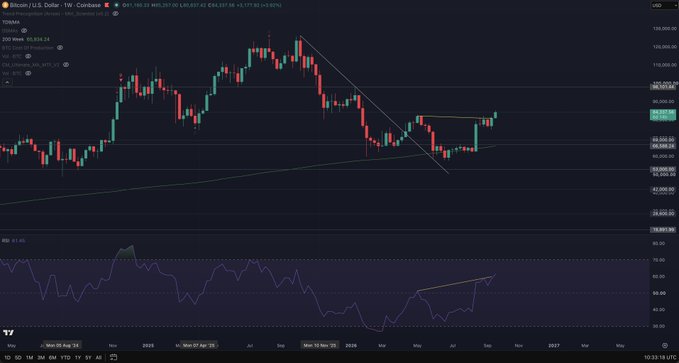The image size is (679, 363).
Task: Set time range to 5D
Action: tap(18, 357)
